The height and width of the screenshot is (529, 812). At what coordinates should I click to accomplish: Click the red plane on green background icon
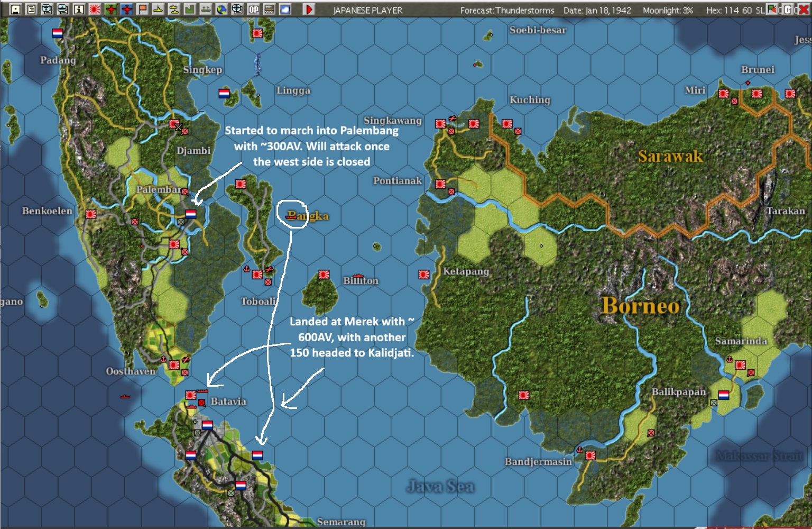pos(110,9)
